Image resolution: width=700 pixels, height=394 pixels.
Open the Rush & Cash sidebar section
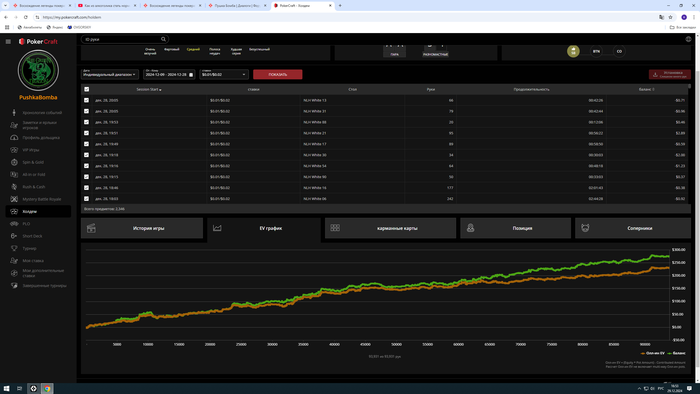[x=33, y=187]
